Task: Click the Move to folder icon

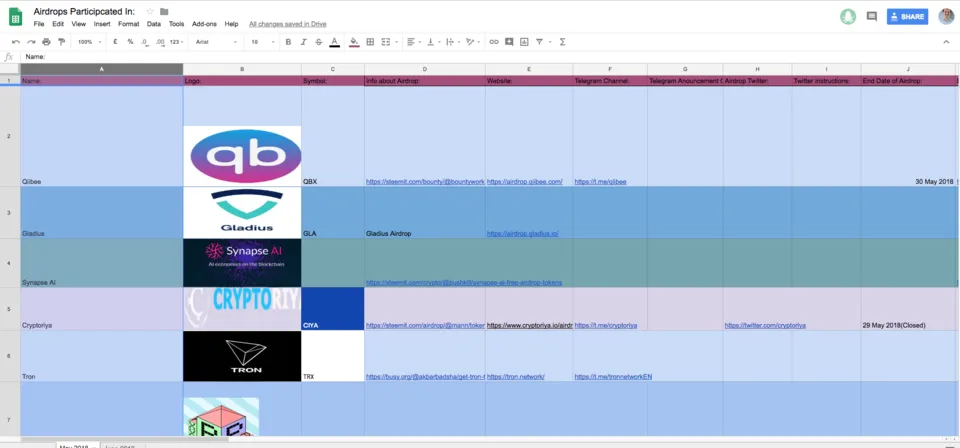Action: click(x=164, y=11)
